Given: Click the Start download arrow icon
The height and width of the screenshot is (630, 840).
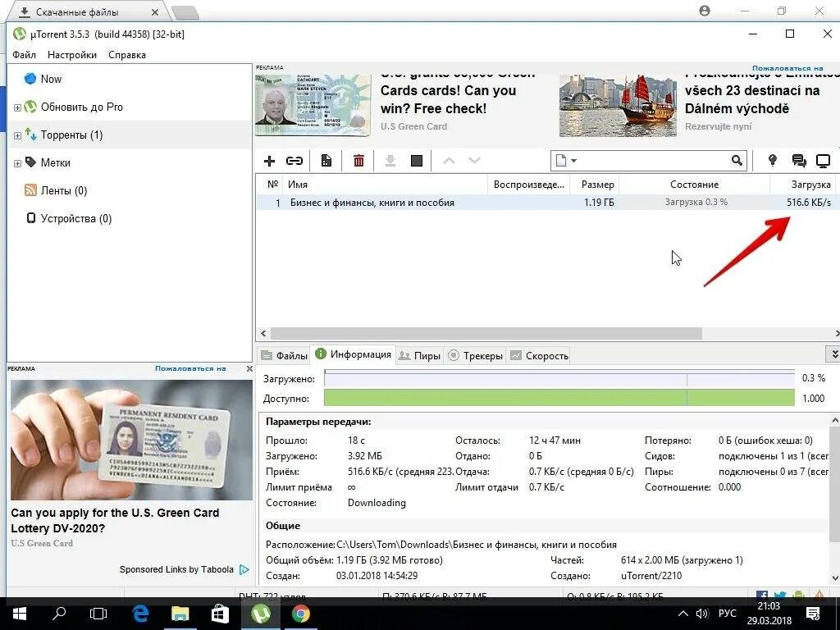Looking at the screenshot, I should (390, 161).
